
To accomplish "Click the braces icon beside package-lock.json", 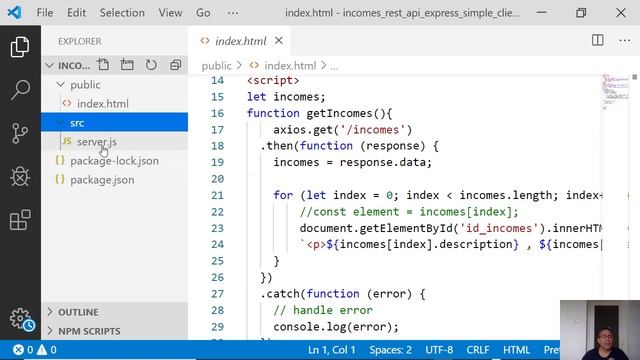I will click(x=60, y=160).
